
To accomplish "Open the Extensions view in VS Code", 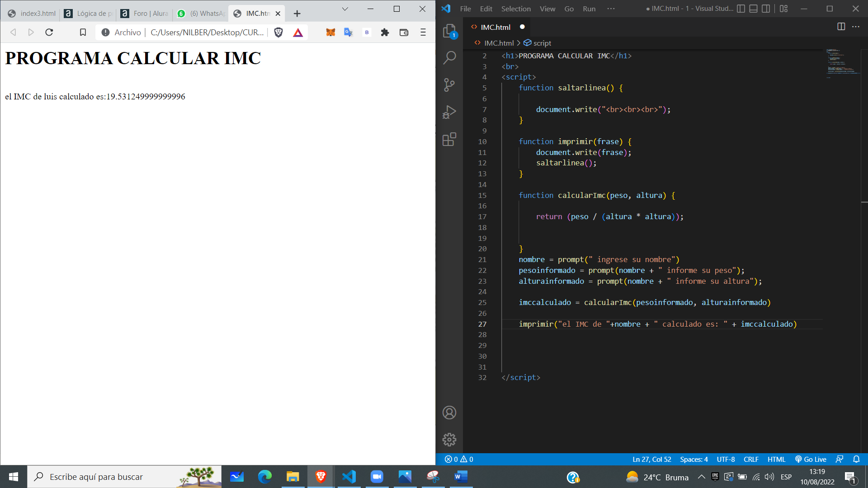I will click(449, 139).
